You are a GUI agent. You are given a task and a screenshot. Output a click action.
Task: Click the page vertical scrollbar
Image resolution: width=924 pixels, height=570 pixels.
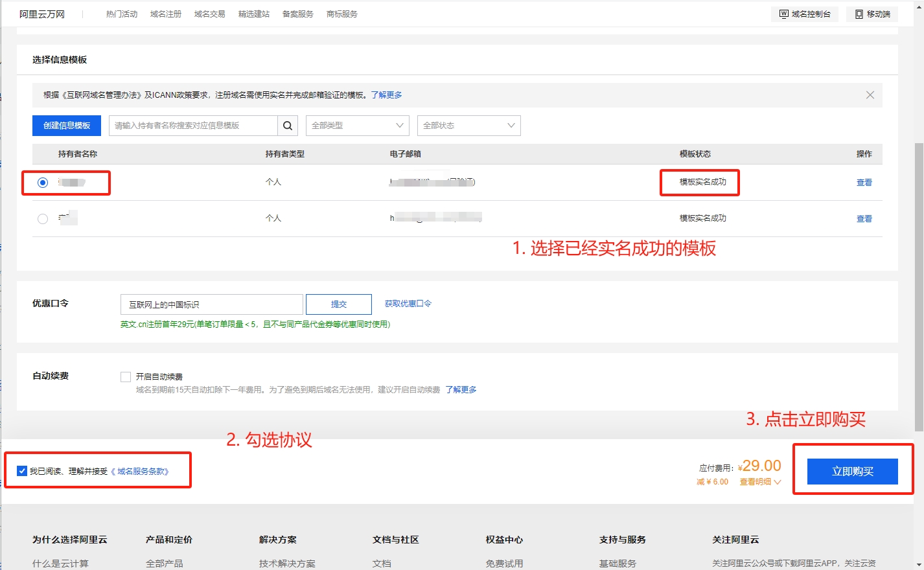918,285
